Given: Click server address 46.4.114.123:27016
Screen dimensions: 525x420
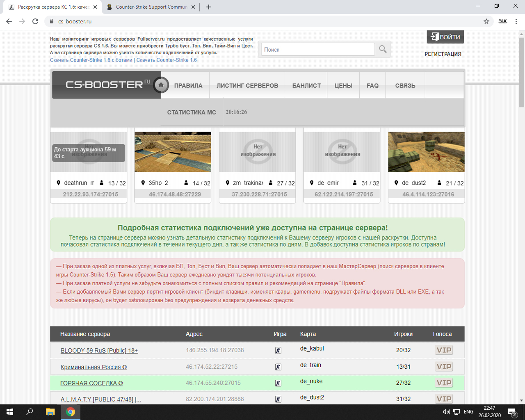Looking at the screenshot, I should pos(428,194).
